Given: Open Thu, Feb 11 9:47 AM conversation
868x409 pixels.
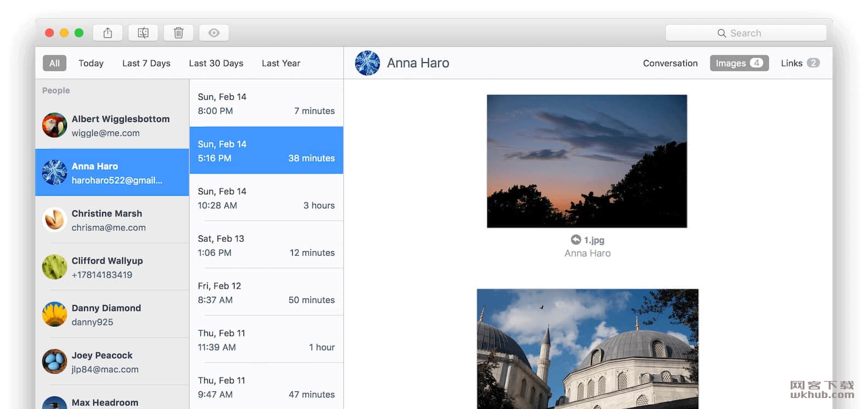Looking at the screenshot, I should click(x=266, y=387).
